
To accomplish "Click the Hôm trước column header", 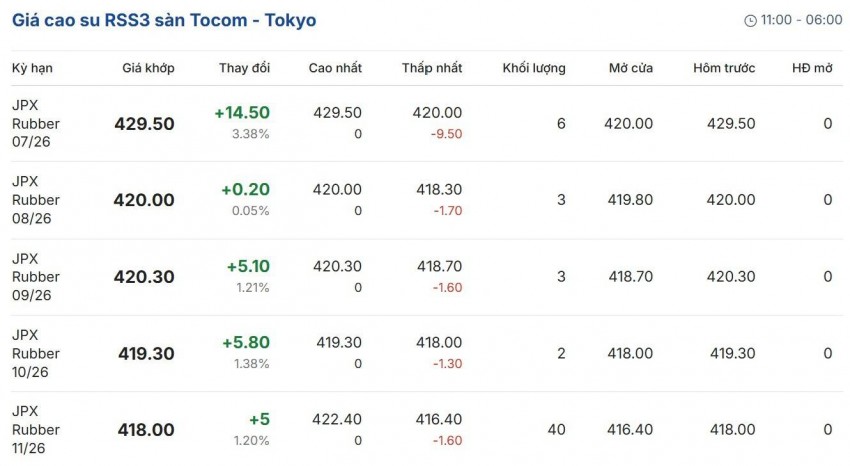I will pos(724,68).
